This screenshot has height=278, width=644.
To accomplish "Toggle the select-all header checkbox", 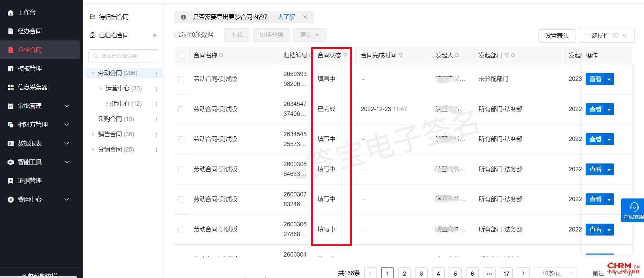I will point(181,56).
